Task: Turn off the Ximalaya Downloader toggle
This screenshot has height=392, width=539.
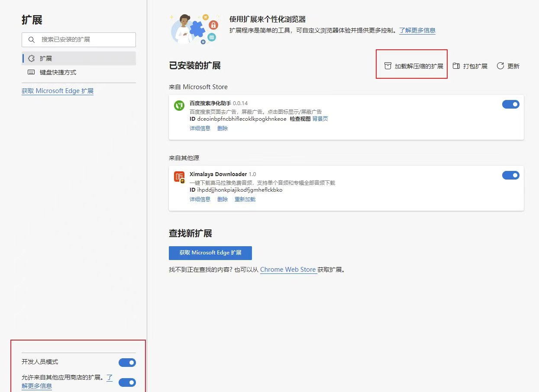Action: 510,175
